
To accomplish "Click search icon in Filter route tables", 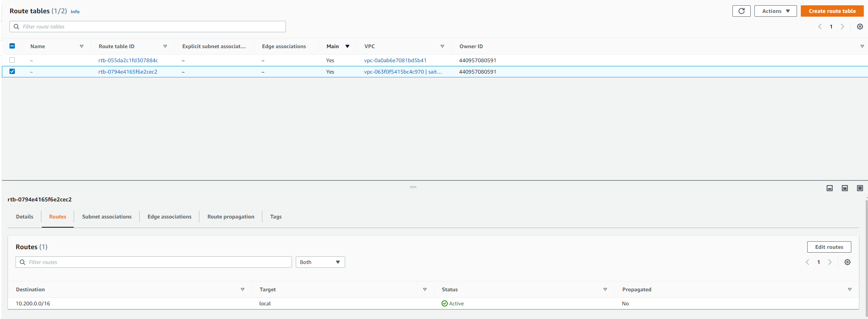I will (x=16, y=27).
